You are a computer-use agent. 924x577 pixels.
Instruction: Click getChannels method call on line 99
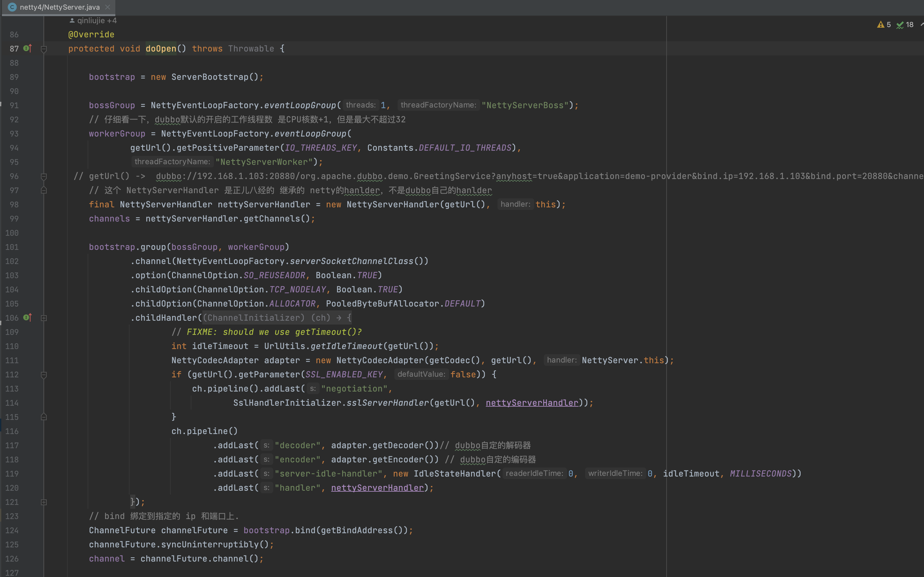click(x=272, y=219)
